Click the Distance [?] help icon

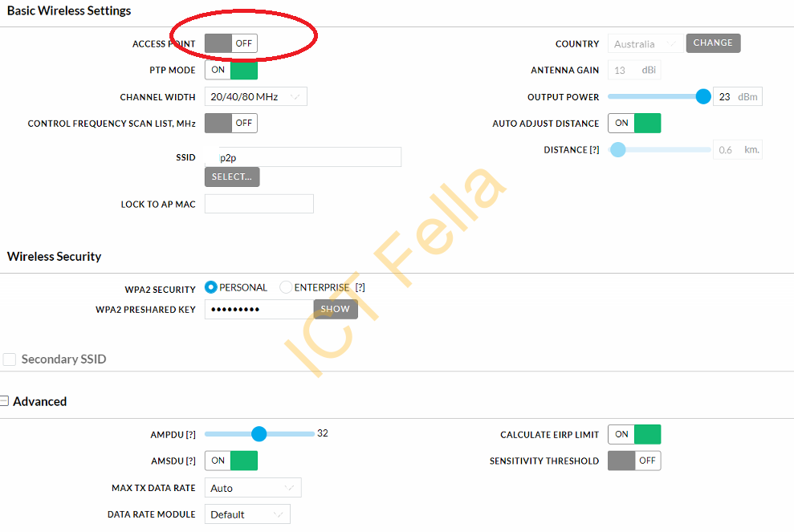tap(594, 150)
